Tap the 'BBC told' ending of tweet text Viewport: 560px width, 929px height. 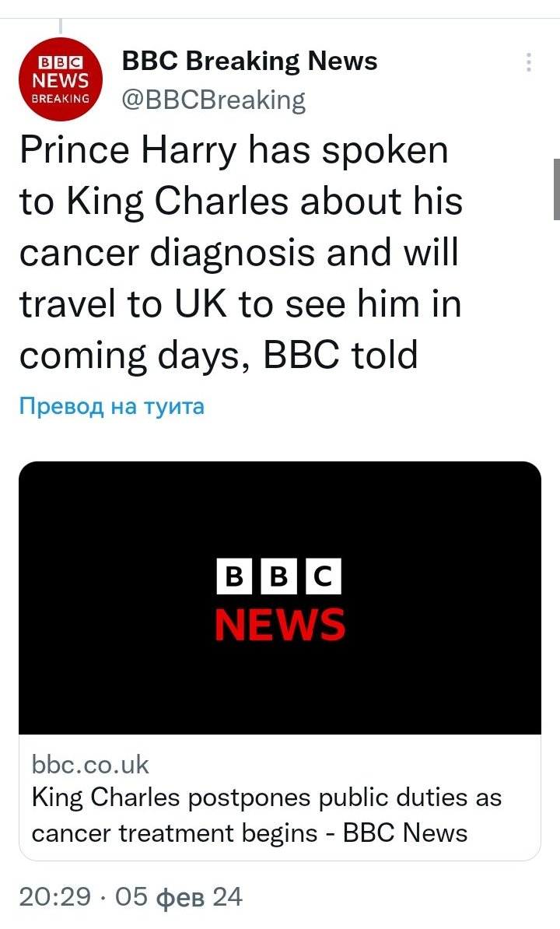point(341,356)
